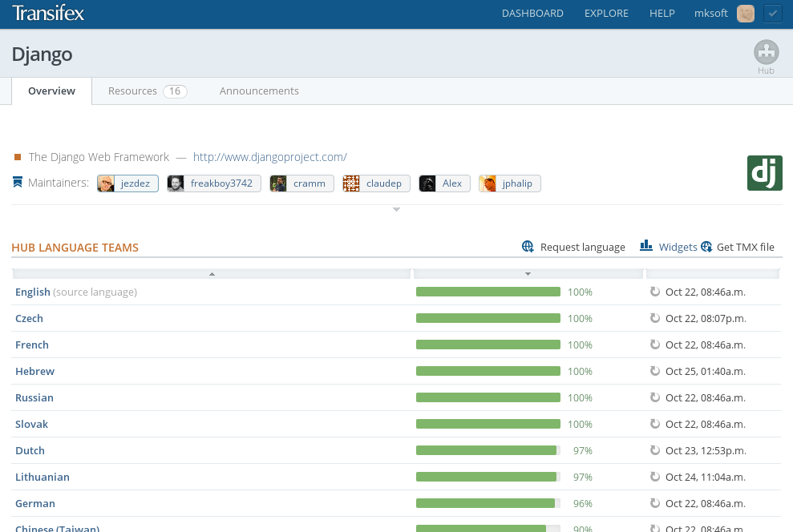This screenshot has height=532, width=793.
Task: Click the jezdez maintainer name
Action: click(135, 183)
